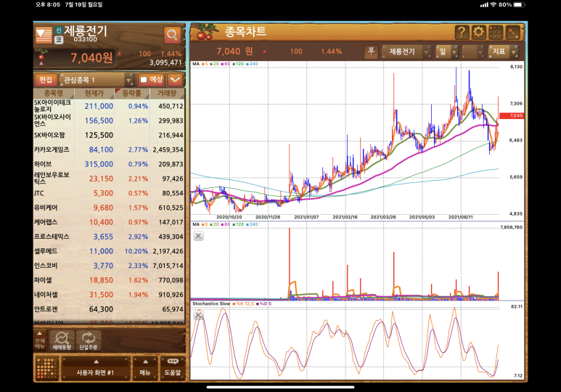
Task: Expand the 관심종목 1 watchlist dropdown
Action: [x=97, y=80]
